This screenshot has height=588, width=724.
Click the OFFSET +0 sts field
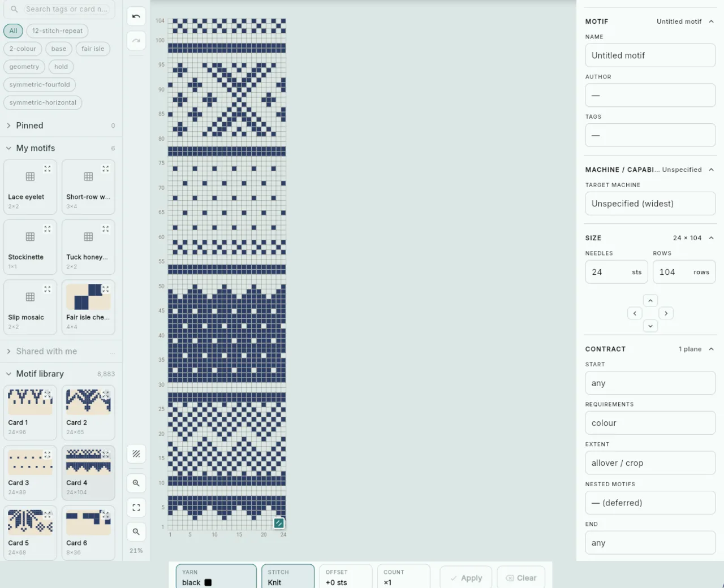346,577
